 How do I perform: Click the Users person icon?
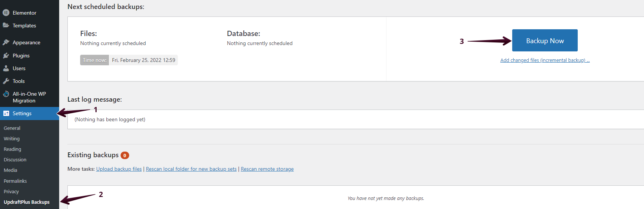6,68
